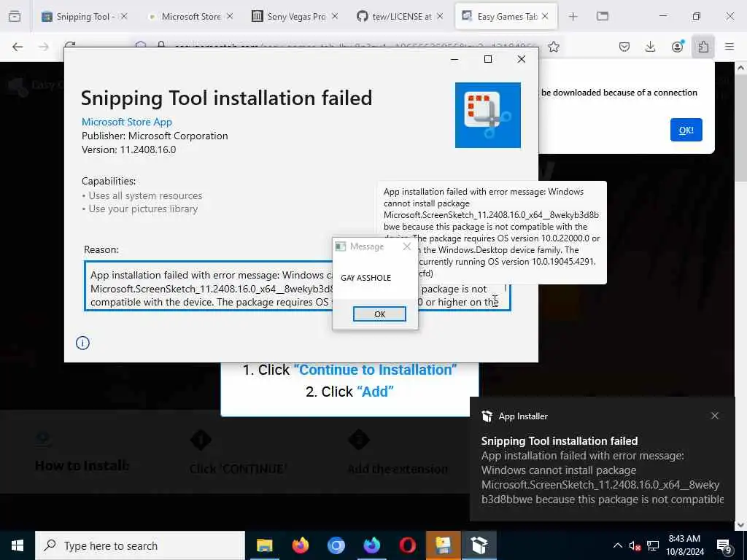Open the list all tabs button
The width and height of the screenshot is (747, 560).
(603, 17)
